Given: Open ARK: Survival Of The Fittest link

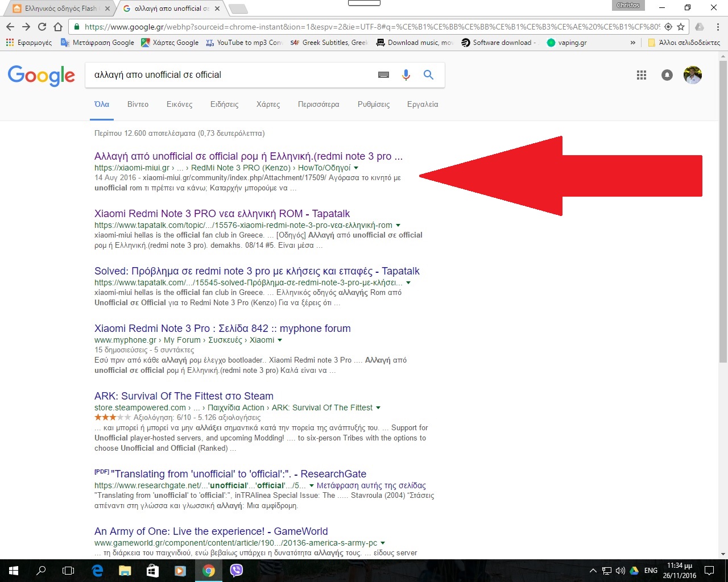Looking at the screenshot, I should 184,396.
